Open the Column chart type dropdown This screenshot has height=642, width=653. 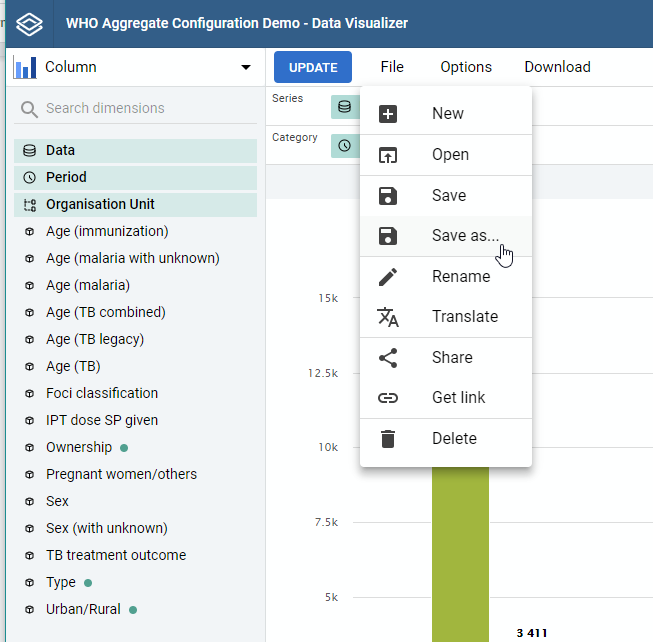[x=133, y=67]
